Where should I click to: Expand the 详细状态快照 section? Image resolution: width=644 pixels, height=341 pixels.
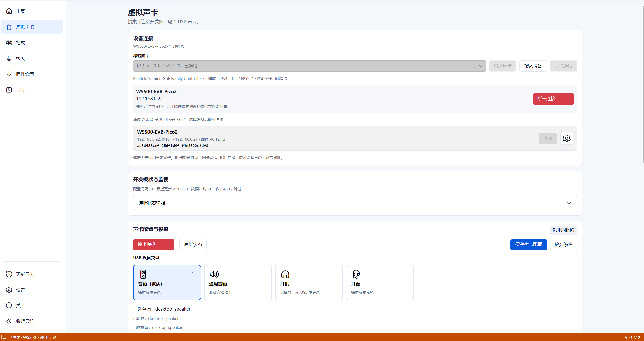click(x=355, y=203)
